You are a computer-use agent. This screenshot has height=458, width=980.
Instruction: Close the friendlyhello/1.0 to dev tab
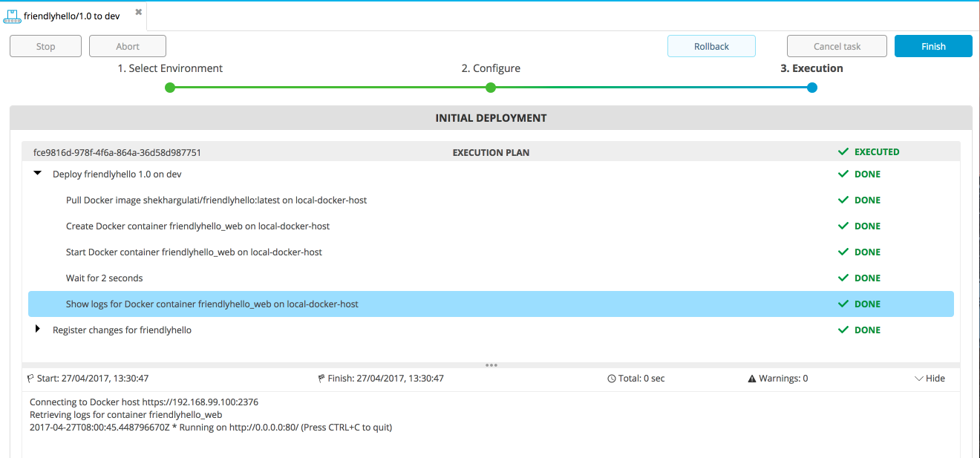tap(138, 12)
